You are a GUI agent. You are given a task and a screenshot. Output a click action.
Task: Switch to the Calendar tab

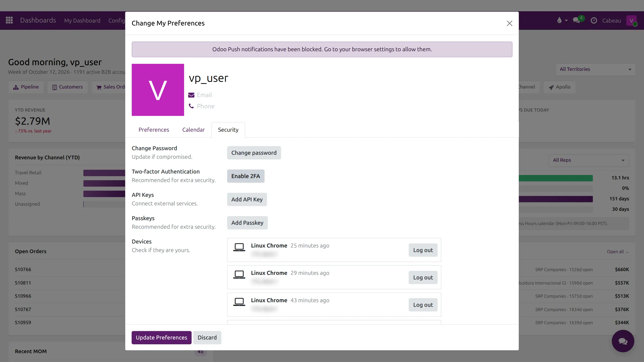pos(193,130)
